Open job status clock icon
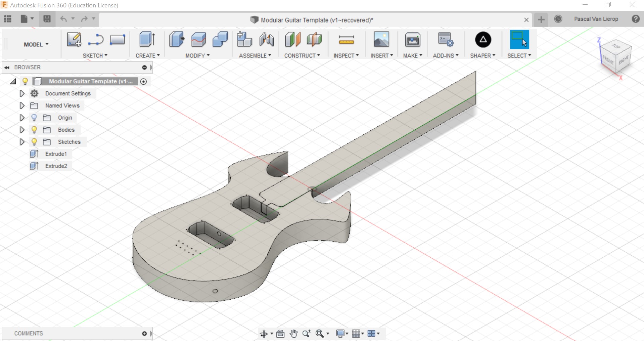The height and width of the screenshot is (341, 644). tap(558, 19)
